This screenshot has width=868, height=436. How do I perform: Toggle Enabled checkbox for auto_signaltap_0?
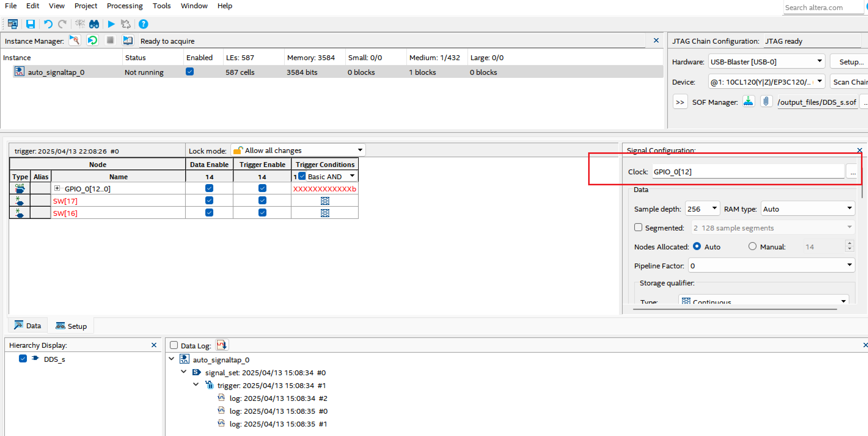[190, 72]
